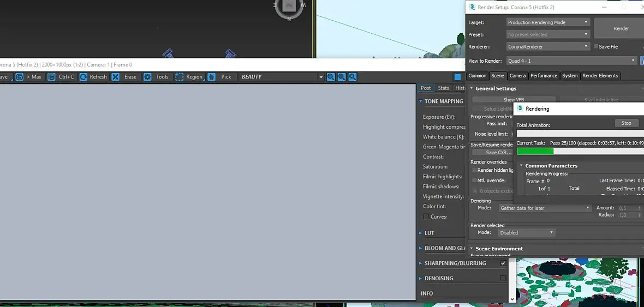Screen dimensions: 644x307
Task: Click the > Max button in VFB toolbar
Action: click(29, 77)
